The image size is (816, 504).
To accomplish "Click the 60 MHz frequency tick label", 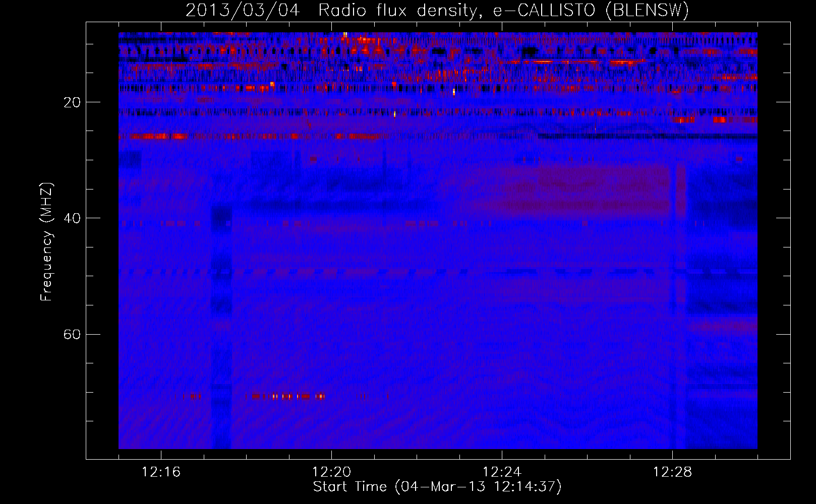I will click(x=72, y=334).
